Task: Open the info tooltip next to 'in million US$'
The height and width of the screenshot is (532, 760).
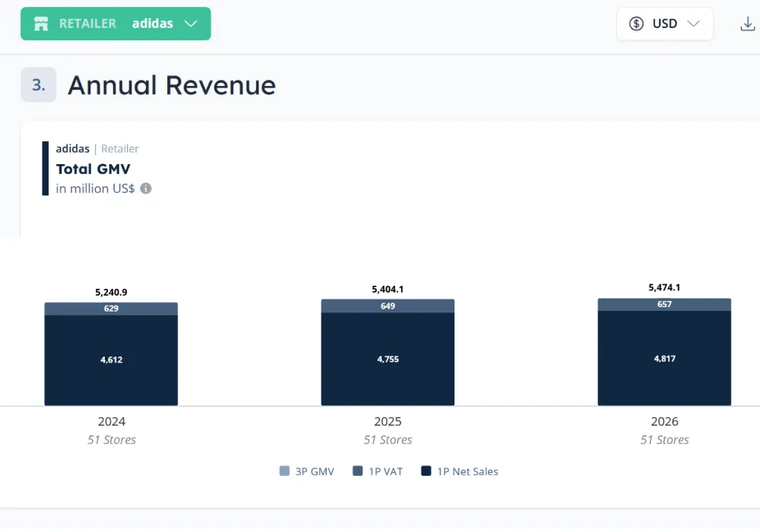Action: click(x=145, y=188)
